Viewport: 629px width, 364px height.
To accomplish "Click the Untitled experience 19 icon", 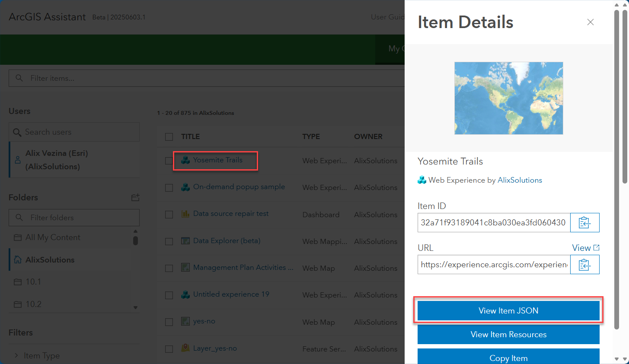I will [185, 294].
